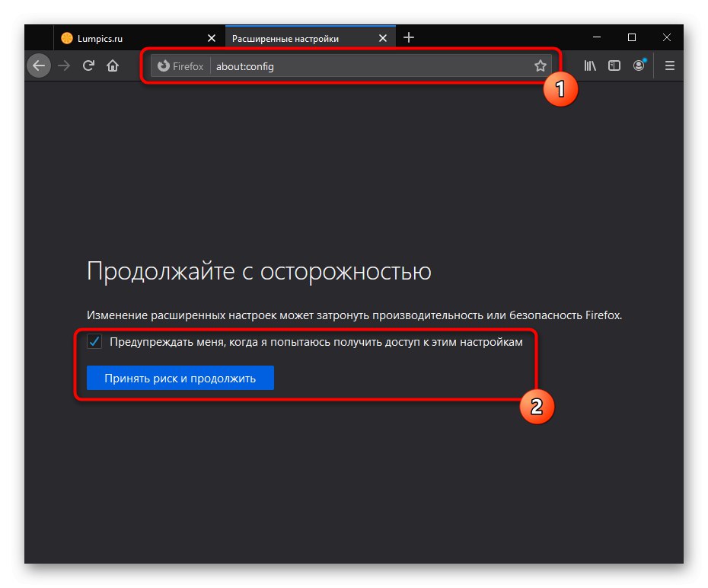708x588 pixels.
Task: Click the forward navigation arrow
Action: (63, 66)
